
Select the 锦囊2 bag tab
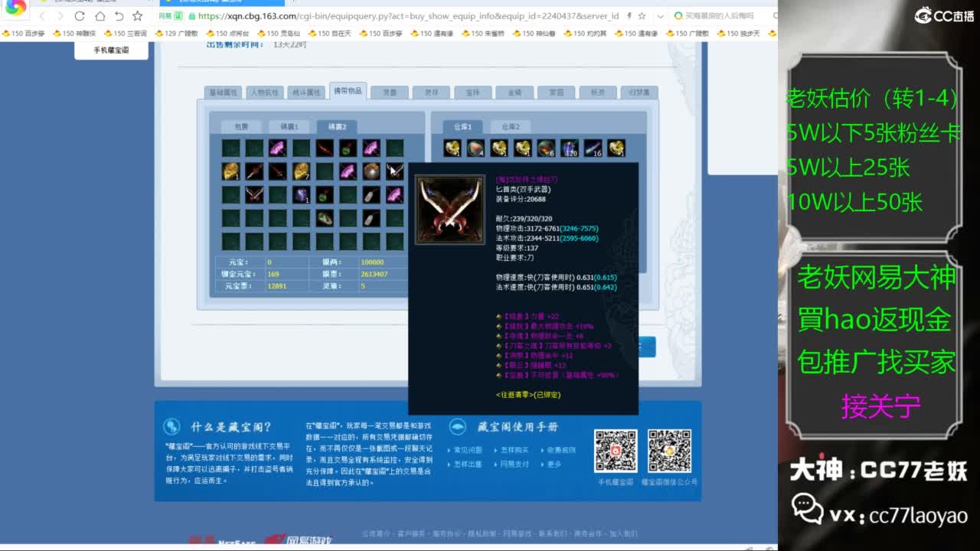pos(337,126)
